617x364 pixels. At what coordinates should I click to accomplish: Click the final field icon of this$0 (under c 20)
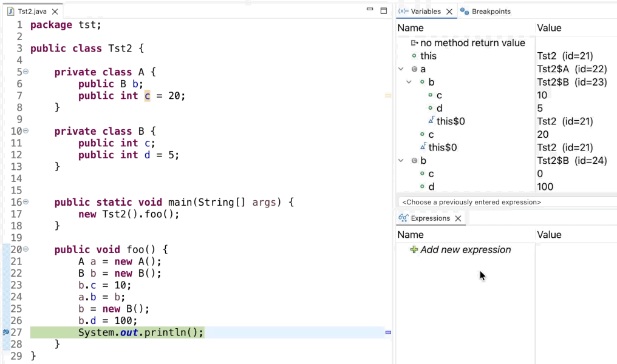click(x=423, y=147)
